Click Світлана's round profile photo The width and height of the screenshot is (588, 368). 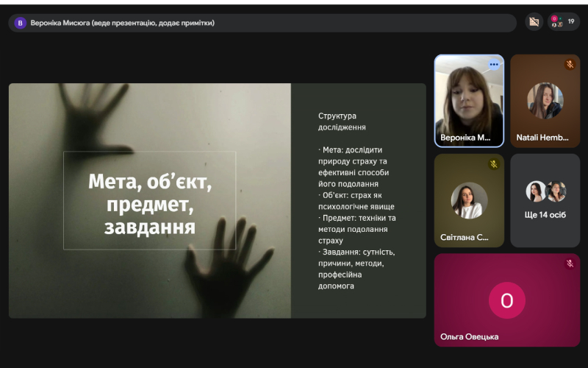tap(469, 200)
